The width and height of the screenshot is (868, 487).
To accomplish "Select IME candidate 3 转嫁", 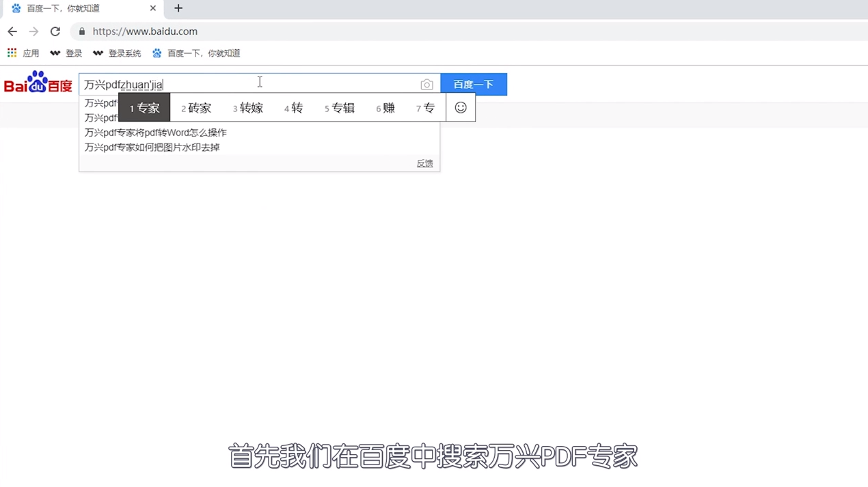I will (x=247, y=108).
